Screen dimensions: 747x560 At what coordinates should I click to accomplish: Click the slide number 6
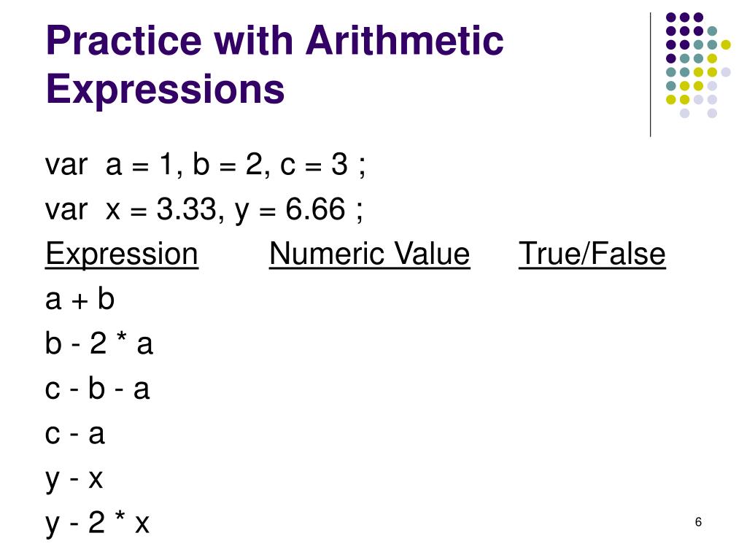click(x=698, y=522)
